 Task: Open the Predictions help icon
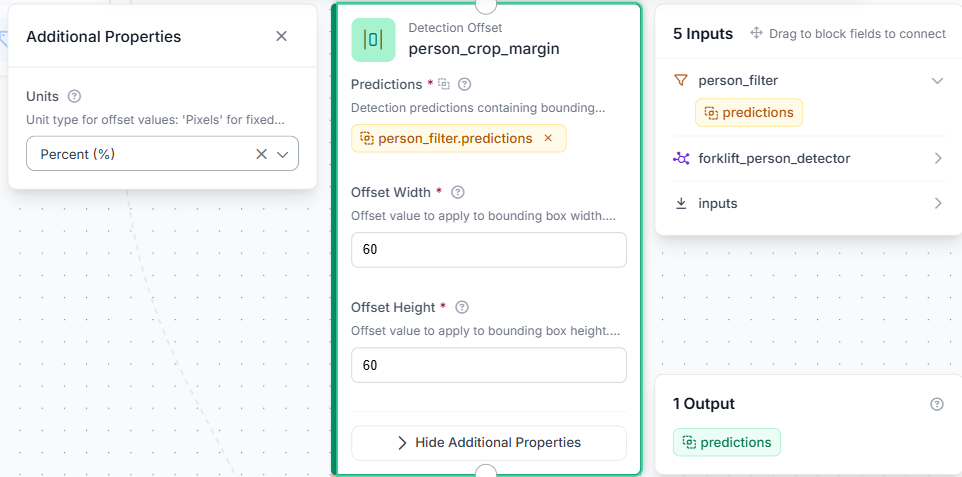click(x=464, y=84)
